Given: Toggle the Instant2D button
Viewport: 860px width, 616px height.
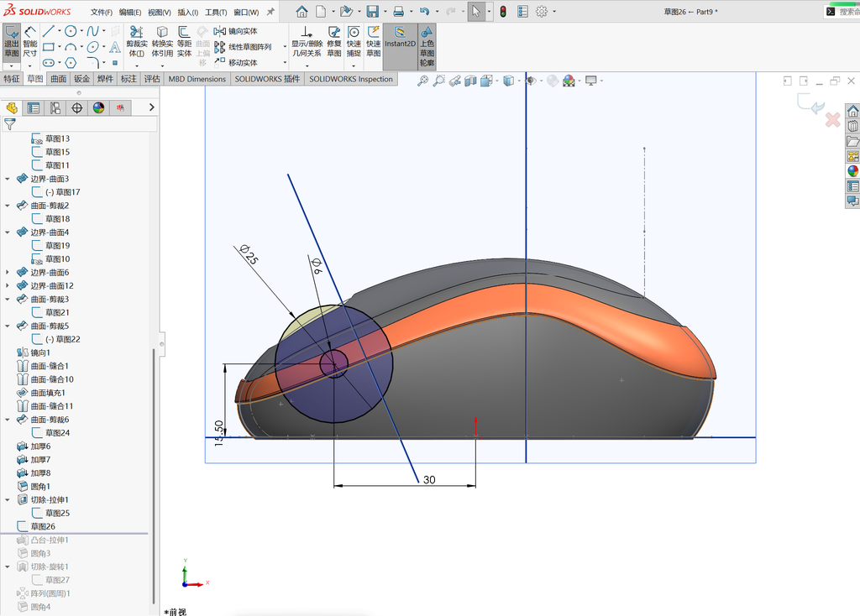Looking at the screenshot, I should [x=400, y=47].
